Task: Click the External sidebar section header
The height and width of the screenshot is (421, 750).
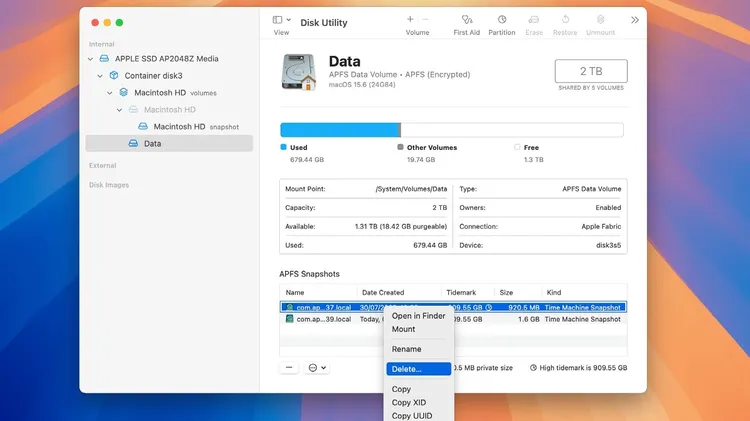Action: 102,166
